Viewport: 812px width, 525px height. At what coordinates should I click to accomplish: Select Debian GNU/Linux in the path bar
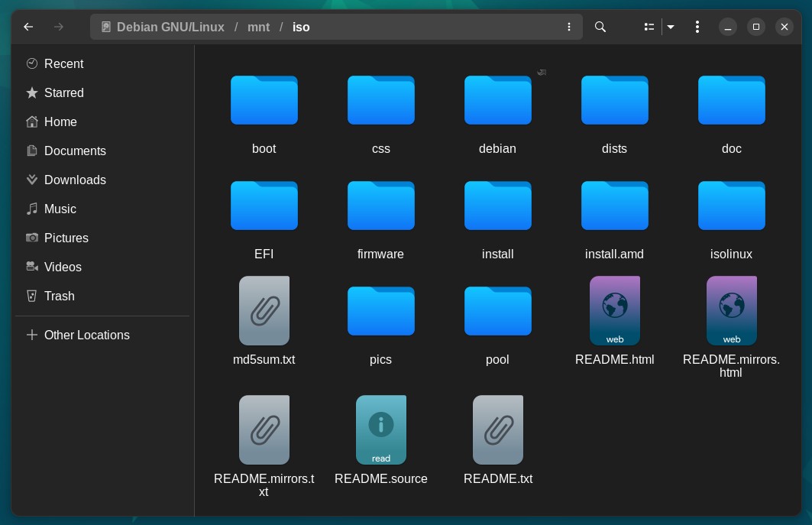pos(163,27)
